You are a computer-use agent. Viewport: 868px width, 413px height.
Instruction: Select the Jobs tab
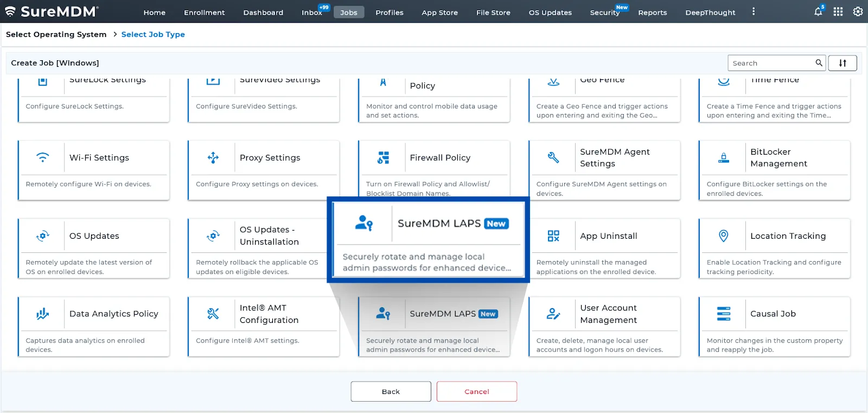[349, 12]
